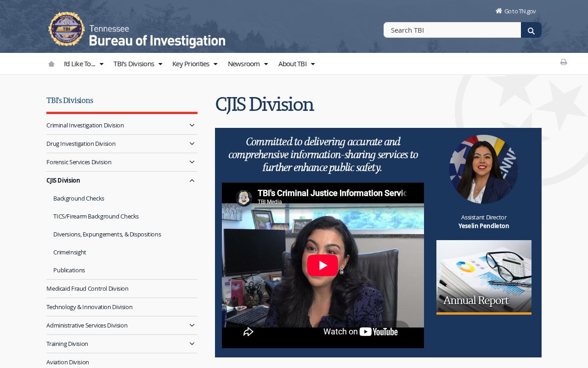588x368 pixels.
Task: Open Forensic Services Division link
Action: [79, 162]
